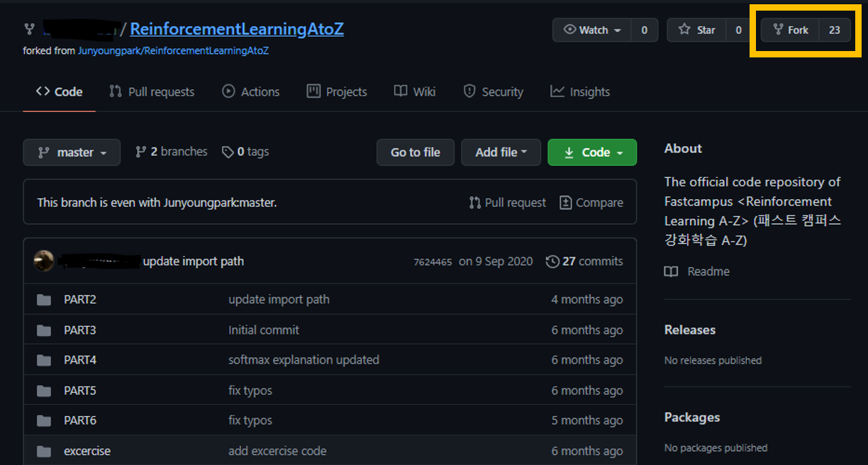Star this repository
This screenshot has width=868, height=465.
[696, 30]
